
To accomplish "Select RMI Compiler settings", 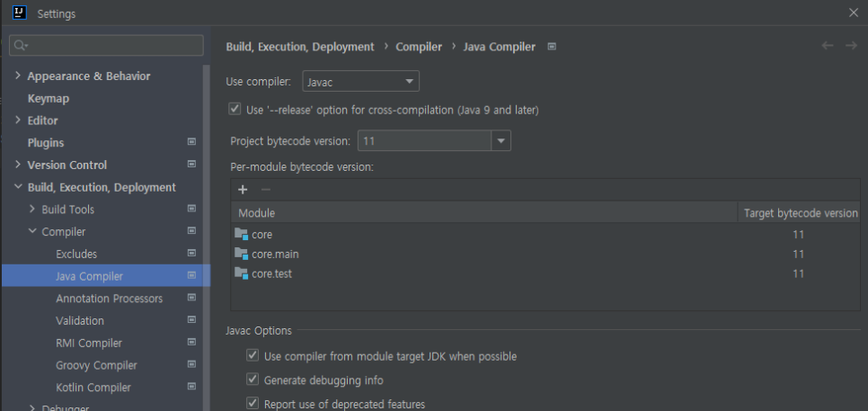I will (x=89, y=344).
